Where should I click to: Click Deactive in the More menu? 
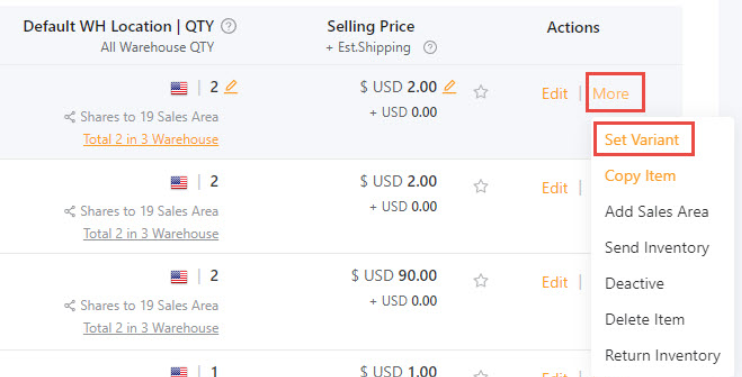(635, 284)
